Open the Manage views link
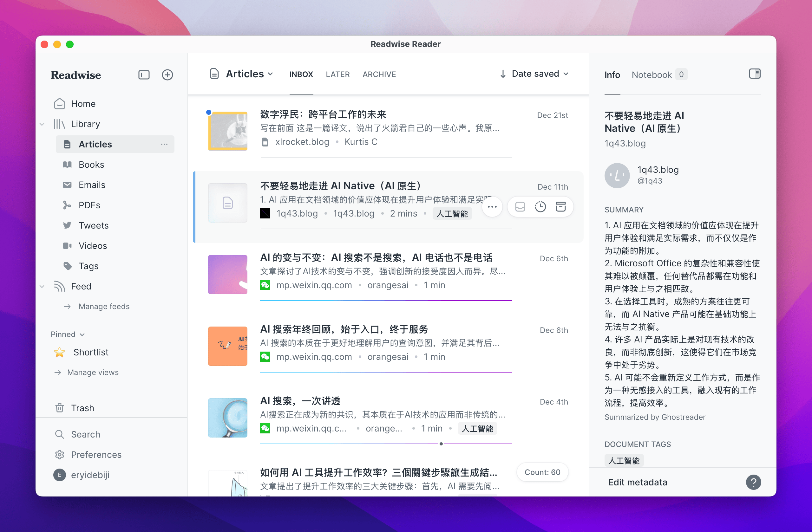 pos(93,373)
